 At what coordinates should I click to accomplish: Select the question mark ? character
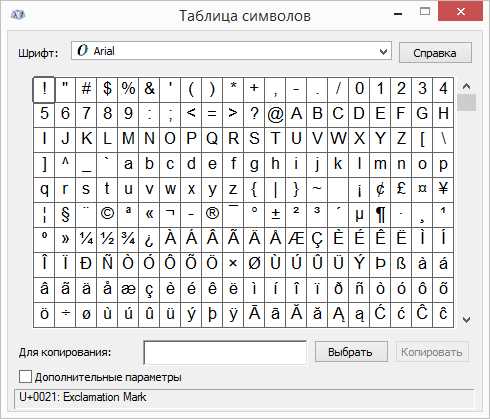(254, 115)
